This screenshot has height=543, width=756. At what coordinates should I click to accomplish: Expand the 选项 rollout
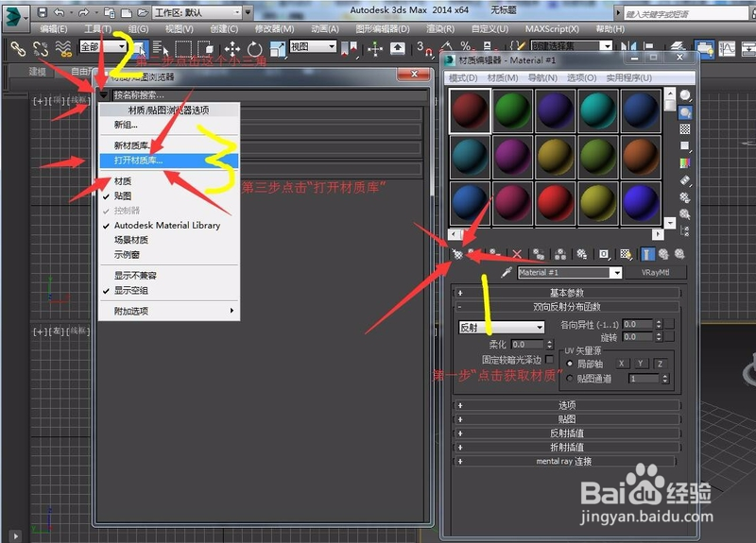(x=567, y=405)
